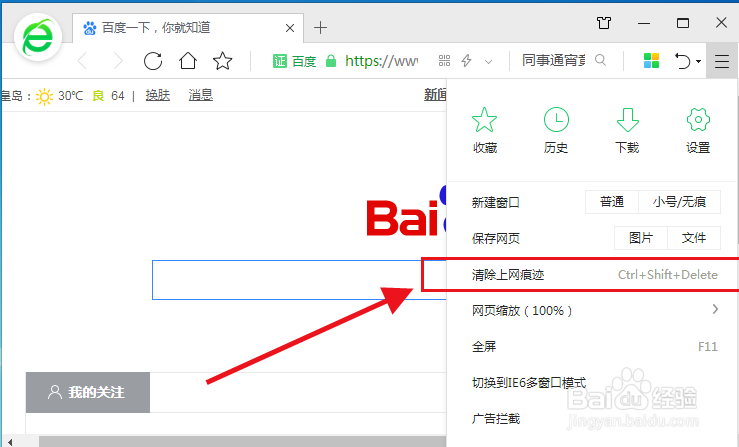739x447 pixels.
Task: Click the search box with 同事通宵
Action: 554,60
